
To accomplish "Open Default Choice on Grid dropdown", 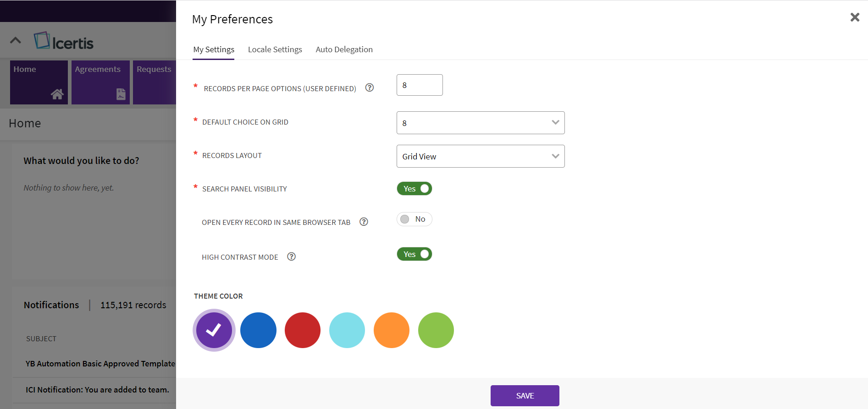I will (480, 123).
